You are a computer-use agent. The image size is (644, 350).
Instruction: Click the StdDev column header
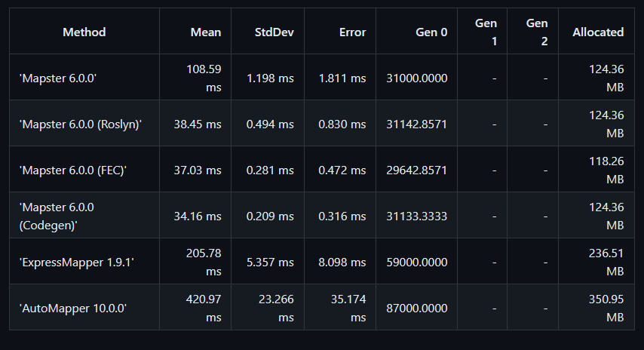coord(274,32)
